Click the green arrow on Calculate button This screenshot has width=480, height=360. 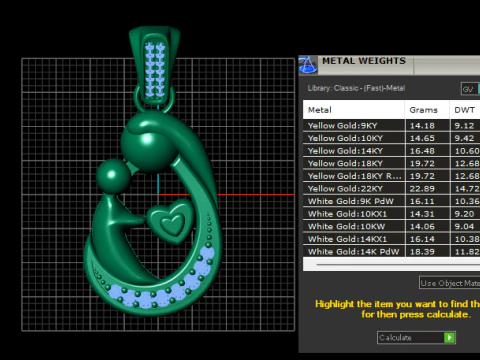click(x=449, y=337)
